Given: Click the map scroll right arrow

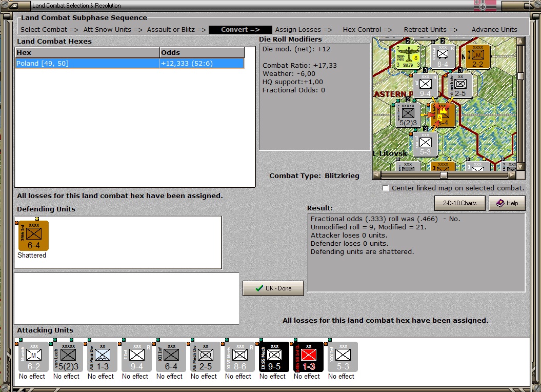Looking at the screenshot, I should point(513,175).
